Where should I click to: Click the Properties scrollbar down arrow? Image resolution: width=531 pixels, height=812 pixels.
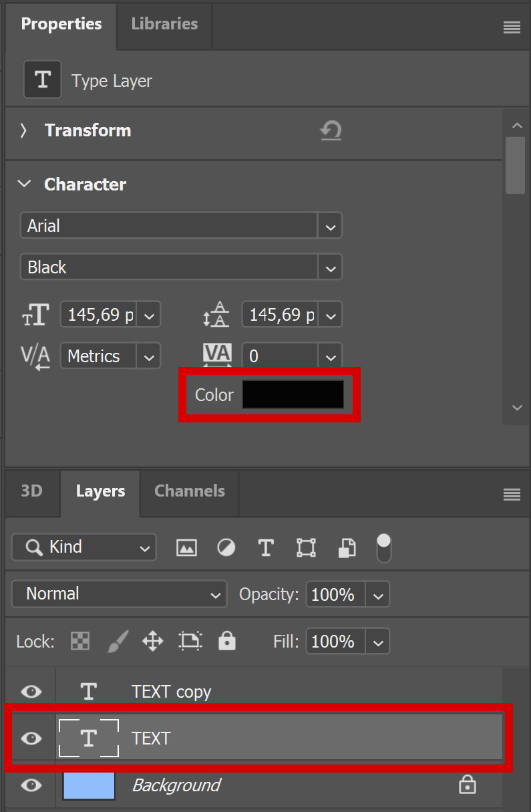pos(516,408)
